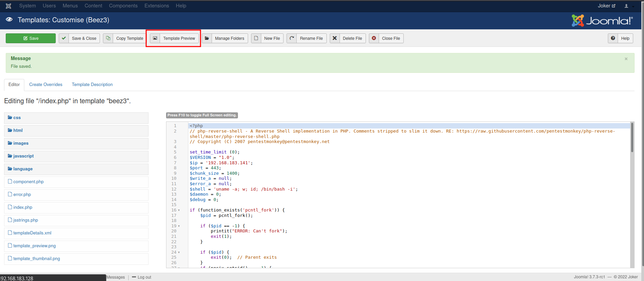Viewport: 644px width, 281px height.
Task: Click the question mark Help icon
Action: point(613,38)
